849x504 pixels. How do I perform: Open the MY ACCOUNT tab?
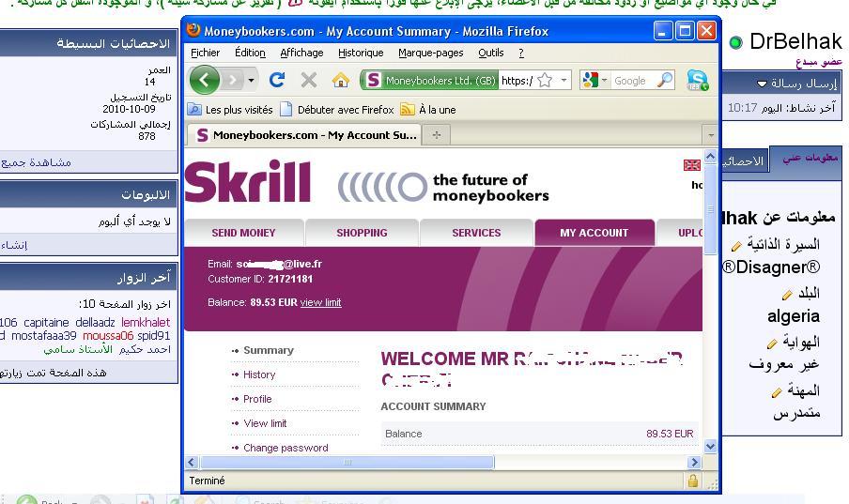(594, 233)
